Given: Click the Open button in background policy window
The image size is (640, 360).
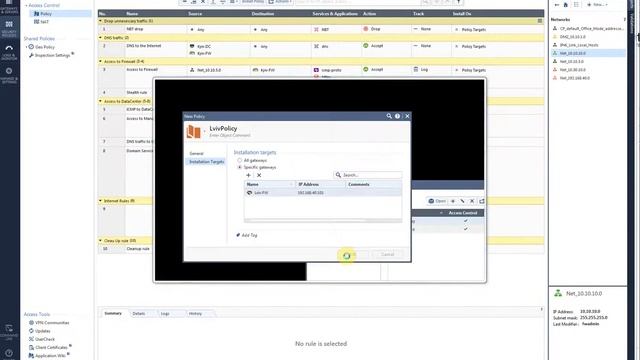Looking at the screenshot, I should pos(437,201).
